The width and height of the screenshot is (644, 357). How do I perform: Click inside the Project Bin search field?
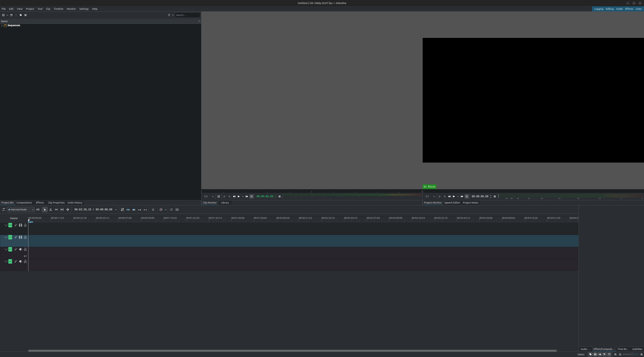click(x=187, y=15)
